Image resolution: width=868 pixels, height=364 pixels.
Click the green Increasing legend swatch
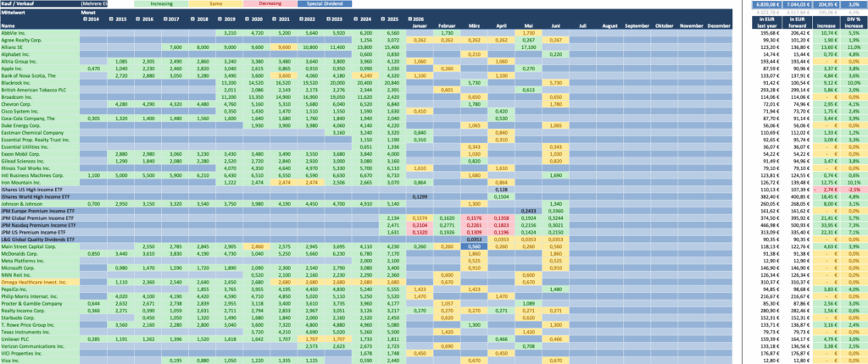(161, 3)
